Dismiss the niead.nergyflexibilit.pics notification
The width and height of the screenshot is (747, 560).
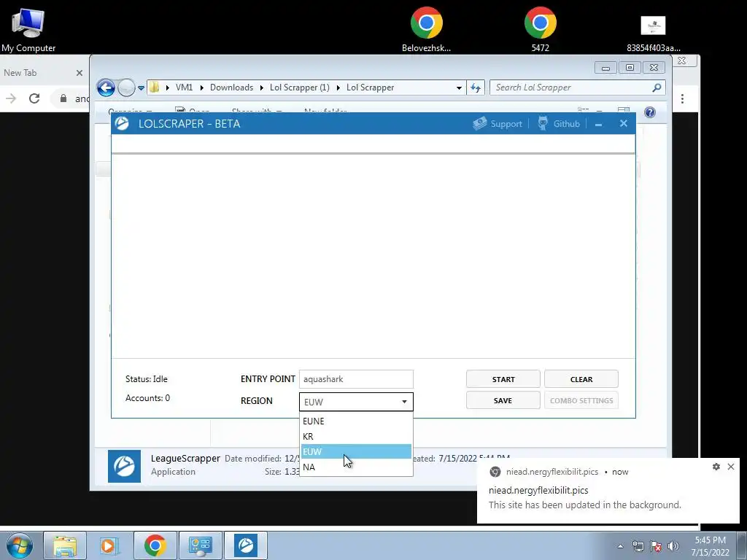(x=731, y=467)
